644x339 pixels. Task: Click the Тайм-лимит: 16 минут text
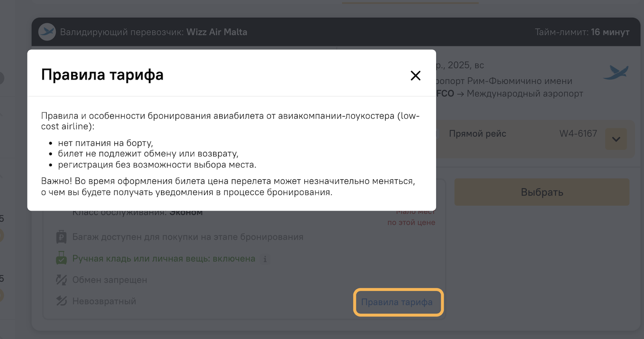pos(582,32)
